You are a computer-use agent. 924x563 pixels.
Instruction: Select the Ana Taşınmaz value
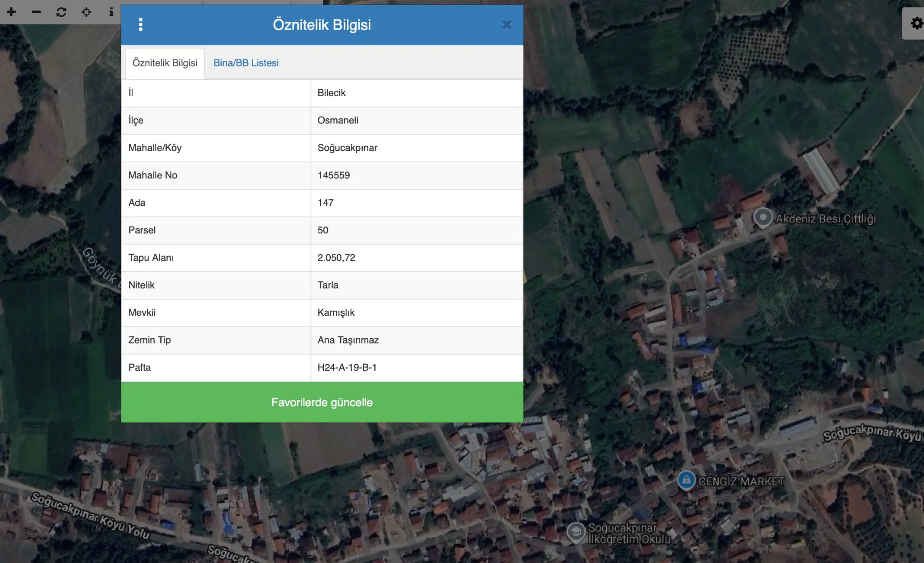(417, 340)
